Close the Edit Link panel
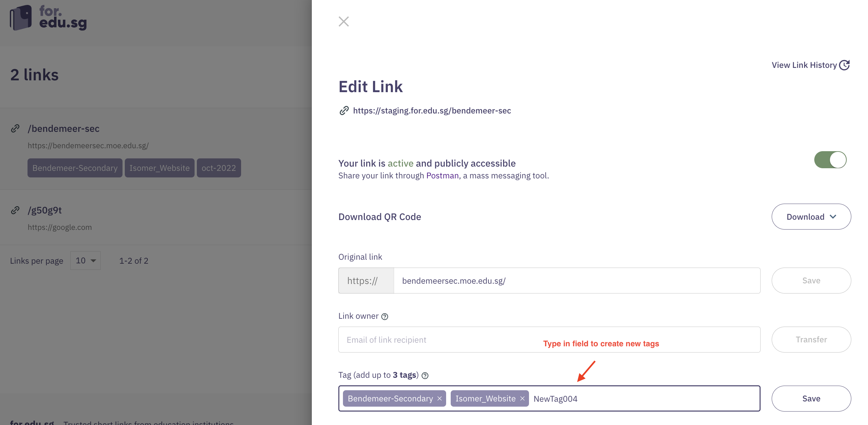The width and height of the screenshot is (868, 425). pyautogui.click(x=343, y=22)
